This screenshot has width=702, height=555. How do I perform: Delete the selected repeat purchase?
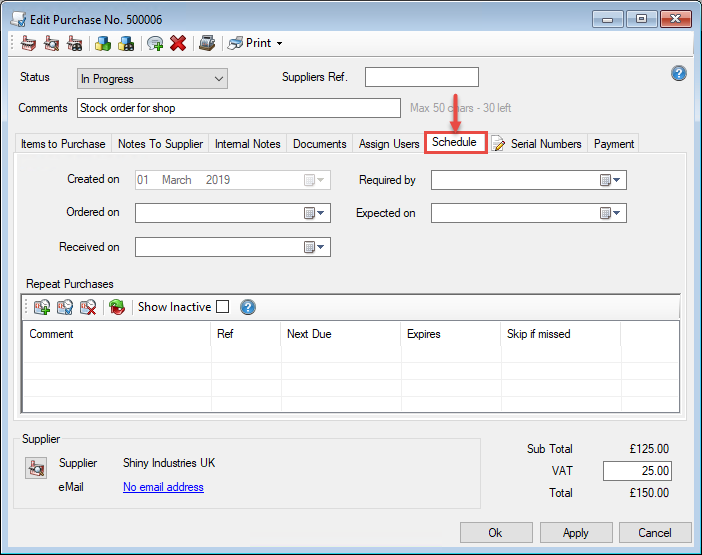pos(88,307)
